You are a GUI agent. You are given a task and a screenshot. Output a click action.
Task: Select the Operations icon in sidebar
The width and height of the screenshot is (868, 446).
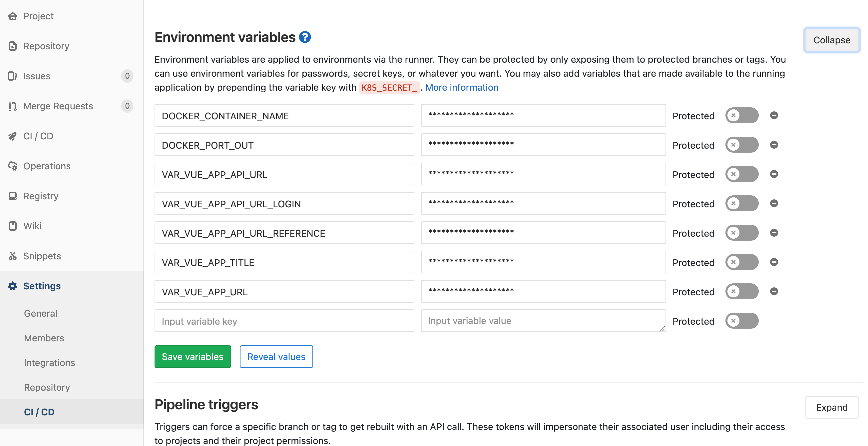(x=12, y=166)
